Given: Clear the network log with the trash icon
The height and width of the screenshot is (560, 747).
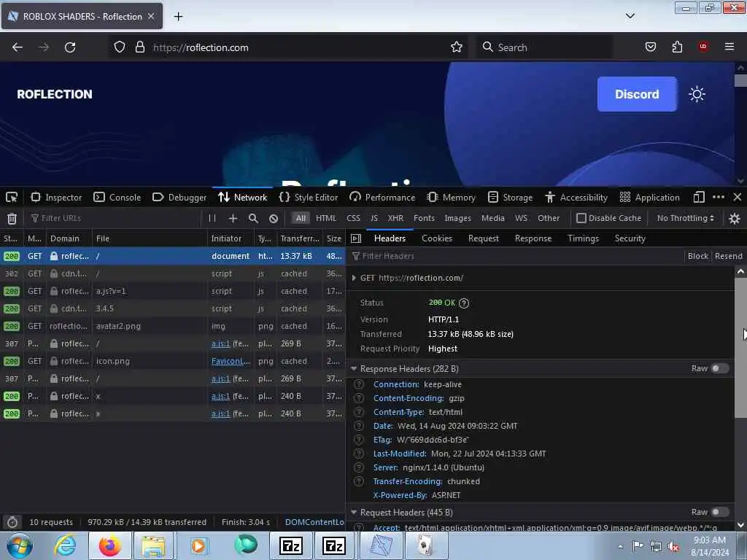Looking at the screenshot, I should click(x=12, y=219).
